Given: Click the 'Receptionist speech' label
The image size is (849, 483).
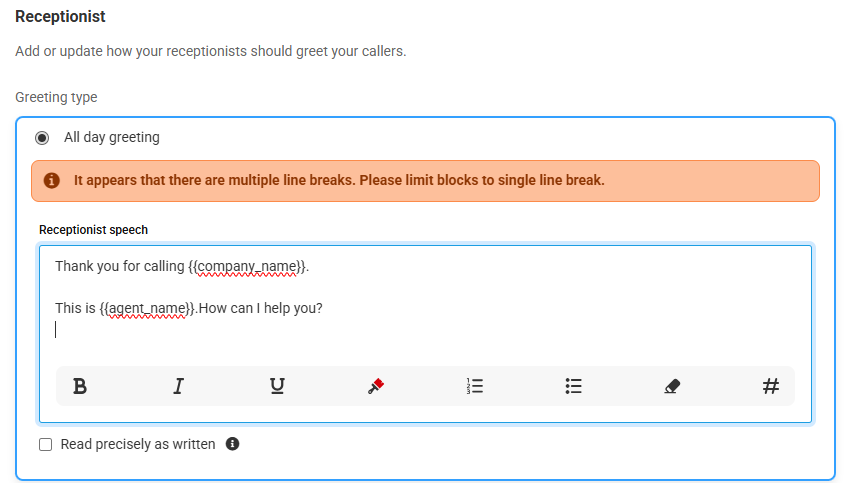Looking at the screenshot, I should 93,230.
